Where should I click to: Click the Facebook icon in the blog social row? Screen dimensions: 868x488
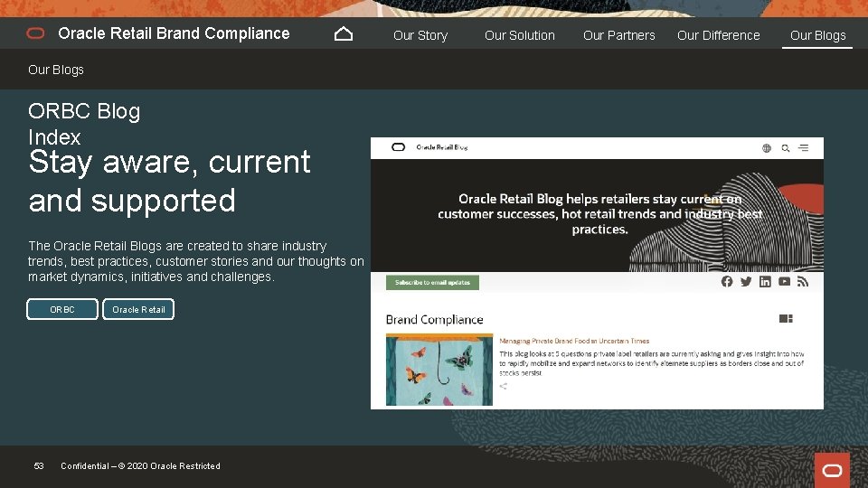(727, 282)
